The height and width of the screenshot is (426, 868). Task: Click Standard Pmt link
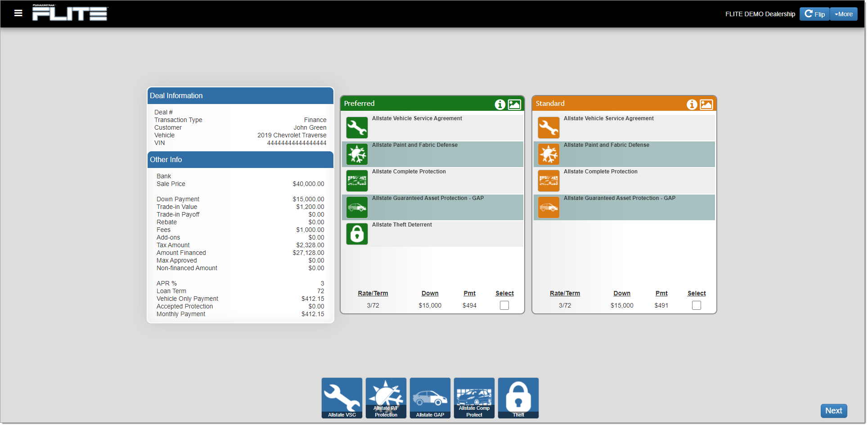pos(661,293)
